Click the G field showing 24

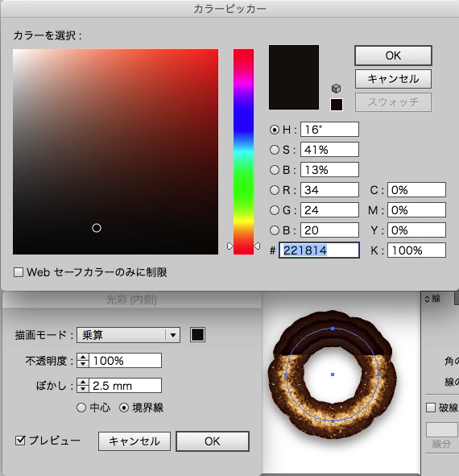(329, 210)
